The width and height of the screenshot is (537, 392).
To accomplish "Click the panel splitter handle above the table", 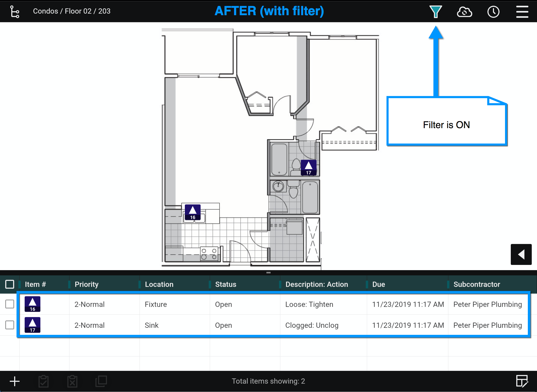I will [x=268, y=273].
